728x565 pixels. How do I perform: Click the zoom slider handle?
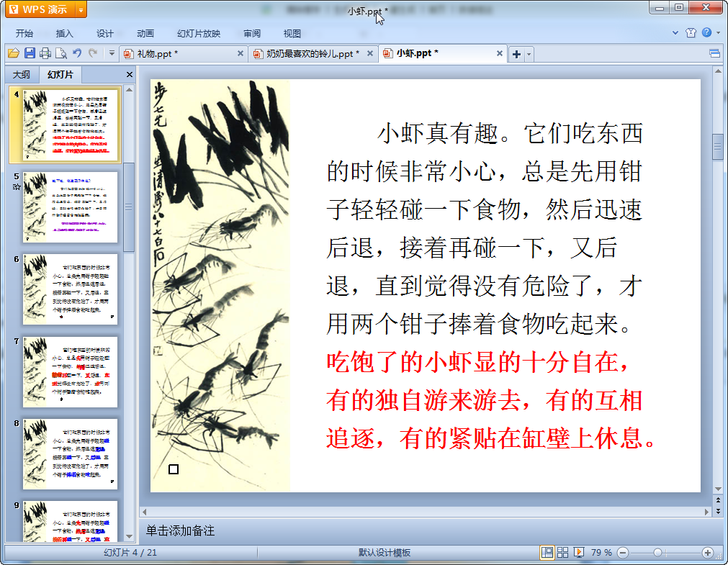point(657,553)
